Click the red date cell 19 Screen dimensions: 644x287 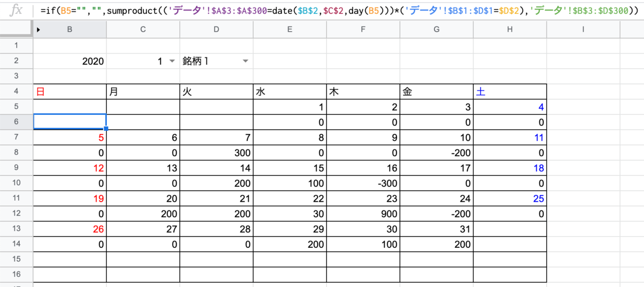70,198
